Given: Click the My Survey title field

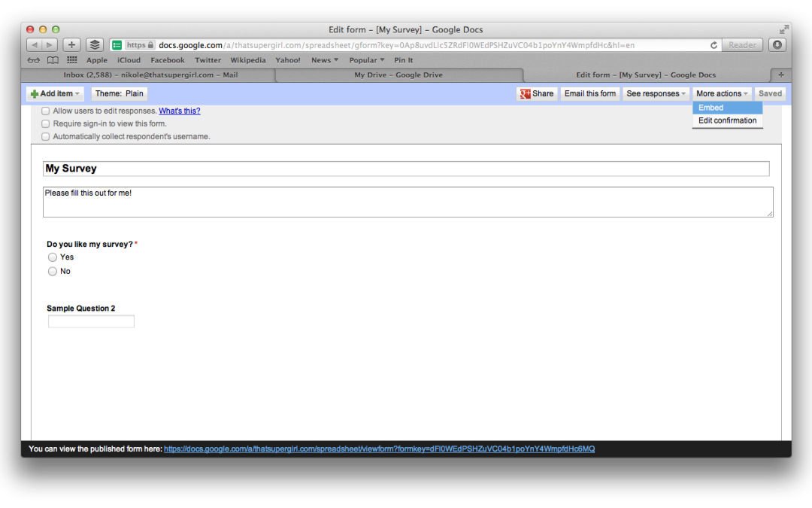Looking at the screenshot, I should tap(406, 169).
